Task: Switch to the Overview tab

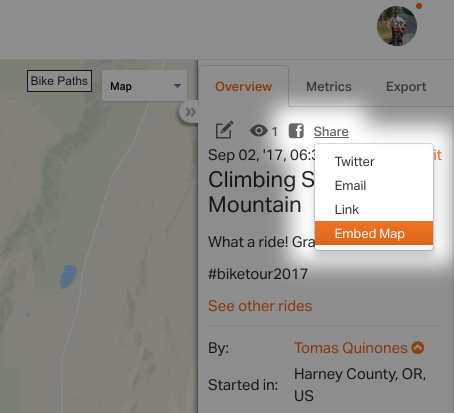Action: coord(243,86)
